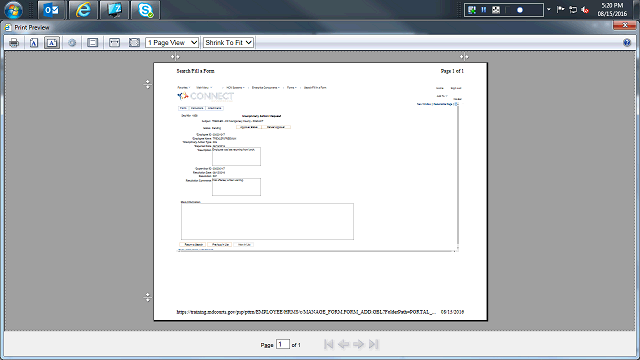The image size is (640, 360).
Task: Select View Full Width icon
Action: [114, 42]
